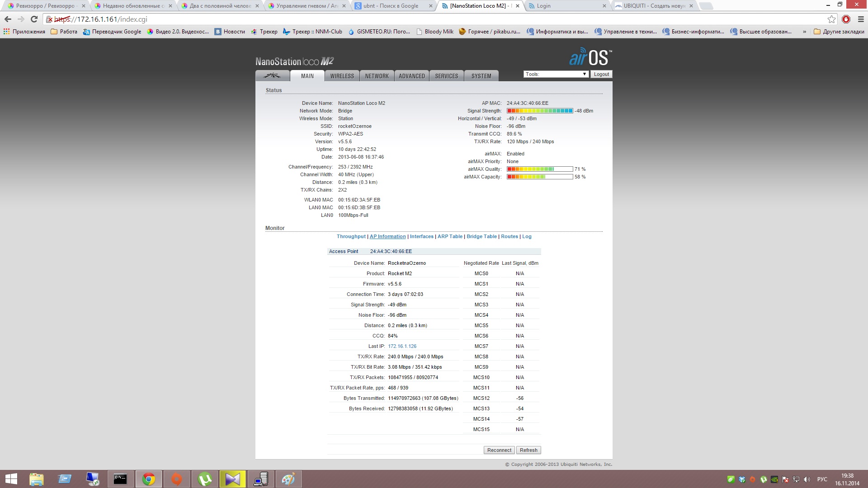Open the Throughput monitor link
The height and width of the screenshot is (488, 868).
point(351,236)
